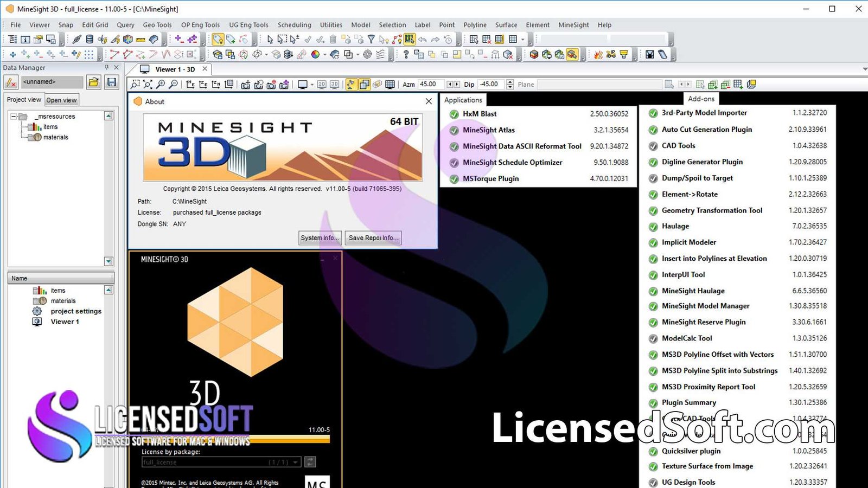Select project settings in the Name list

(x=76, y=311)
